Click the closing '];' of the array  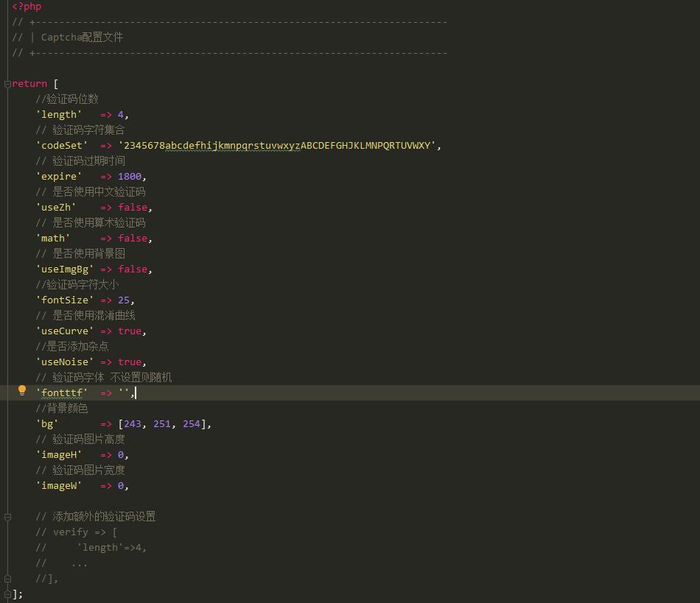pos(18,594)
